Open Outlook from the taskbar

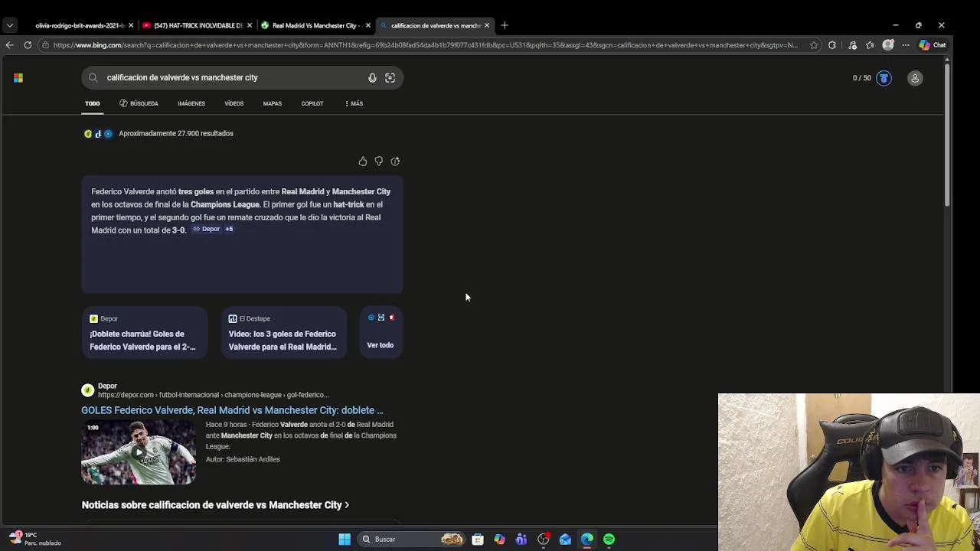click(x=565, y=540)
